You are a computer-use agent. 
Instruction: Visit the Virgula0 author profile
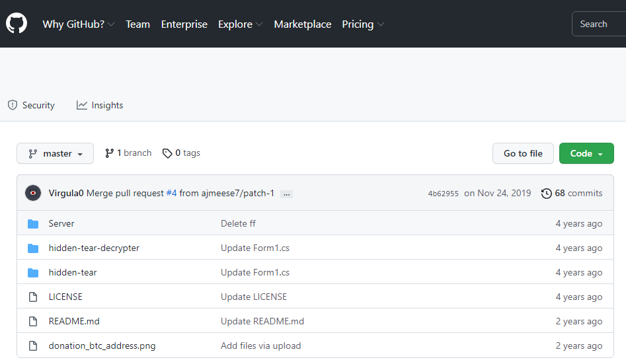click(x=66, y=193)
